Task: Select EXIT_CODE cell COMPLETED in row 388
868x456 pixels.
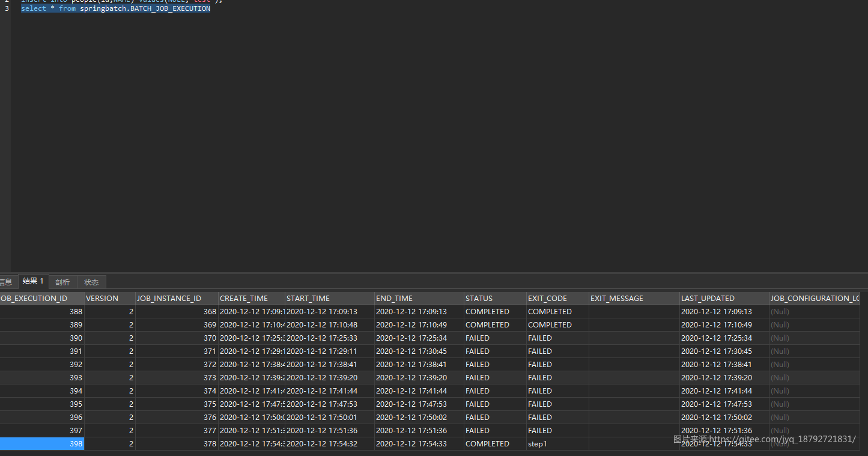Action: coord(557,312)
